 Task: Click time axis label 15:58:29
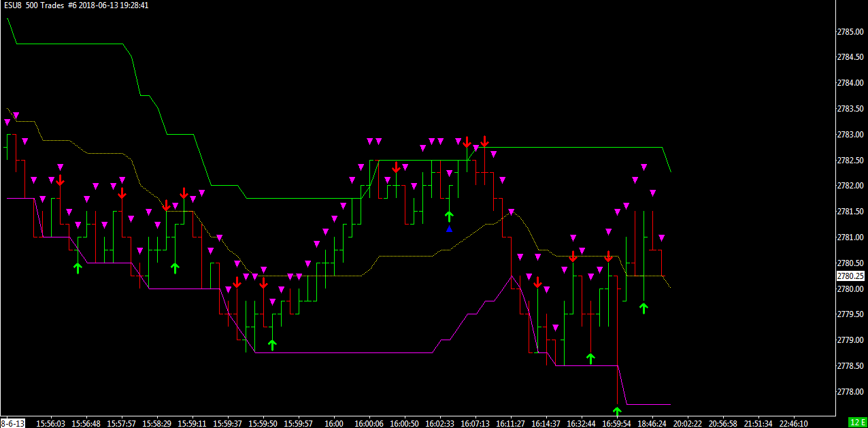pos(157,423)
